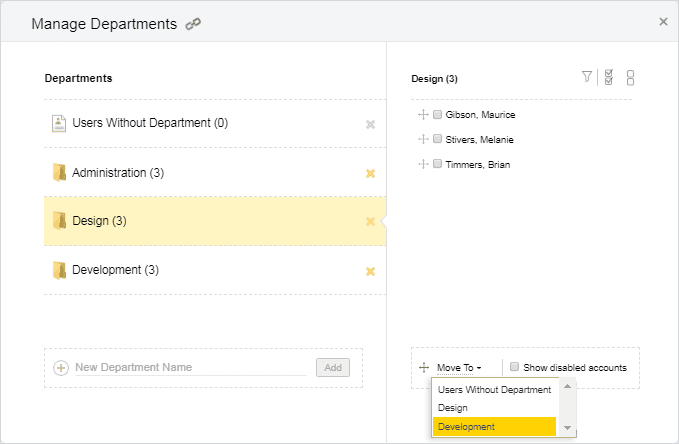The width and height of the screenshot is (679, 444).
Task: Click the link icon beside Manage Departments
Action: tap(193, 24)
